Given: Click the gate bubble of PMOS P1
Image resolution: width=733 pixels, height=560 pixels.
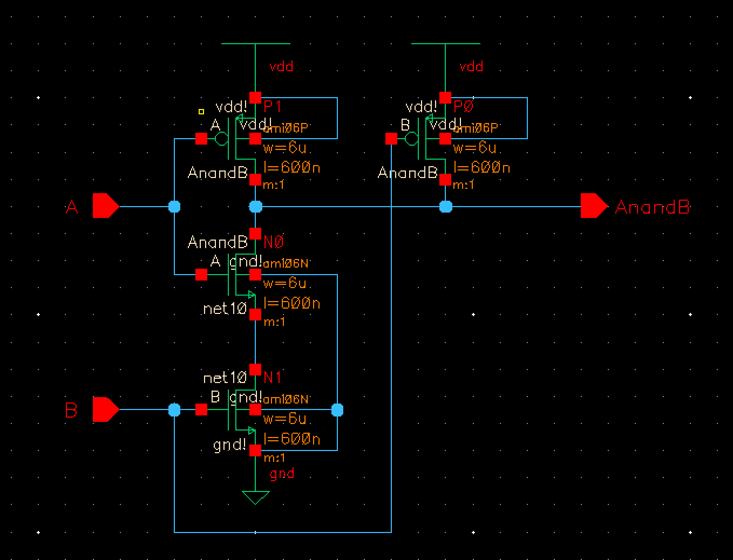Looking at the screenshot, I should (x=221, y=139).
